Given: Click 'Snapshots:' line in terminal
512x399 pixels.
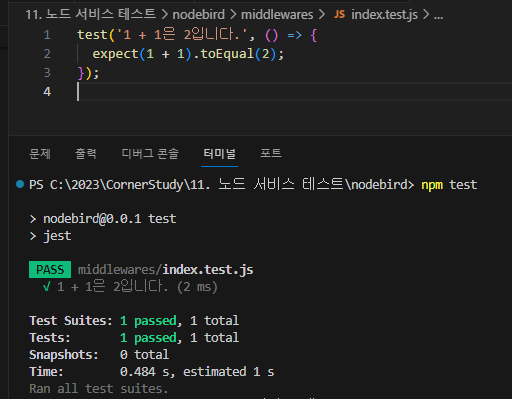Looking at the screenshot, I should click(x=99, y=355).
